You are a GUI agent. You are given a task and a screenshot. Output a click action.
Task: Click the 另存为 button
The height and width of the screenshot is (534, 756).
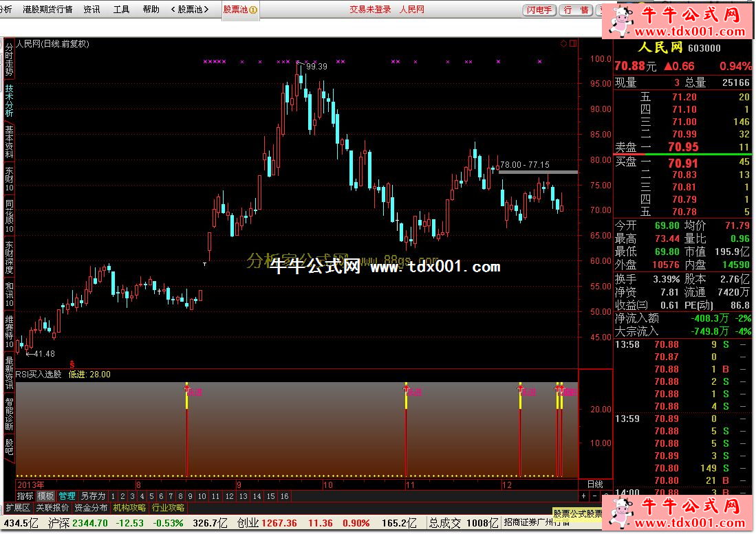93,496
